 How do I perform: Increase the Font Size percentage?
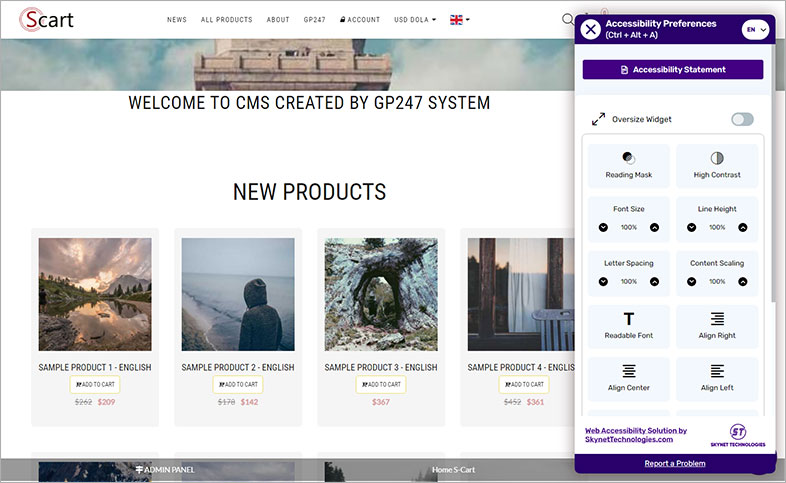point(655,228)
